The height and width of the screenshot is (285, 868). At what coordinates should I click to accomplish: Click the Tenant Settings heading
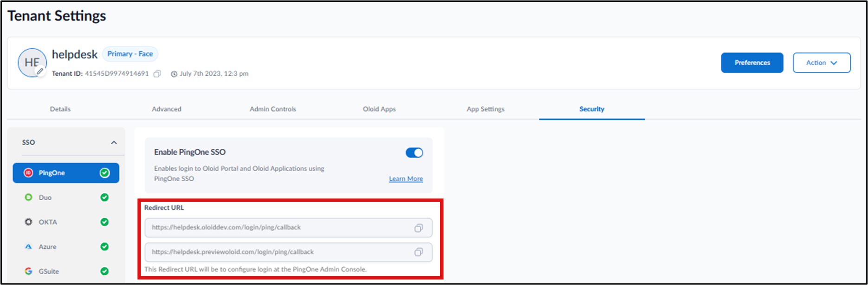pos(57,16)
